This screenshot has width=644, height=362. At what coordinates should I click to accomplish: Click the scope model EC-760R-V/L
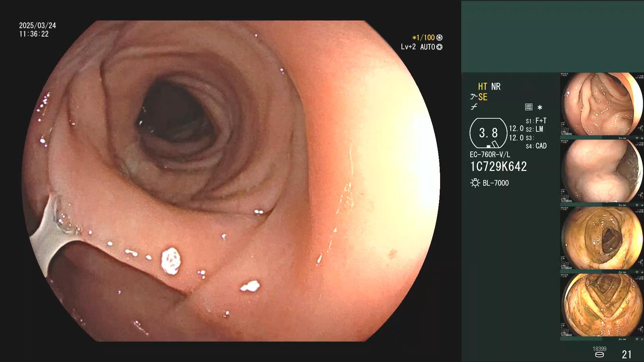click(490, 155)
